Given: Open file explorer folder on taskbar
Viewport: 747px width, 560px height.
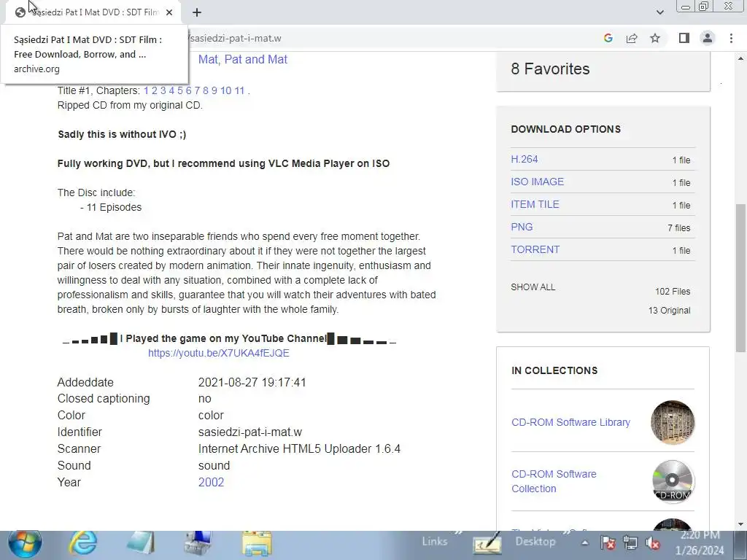Looking at the screenshot, I should pos(256,543).
